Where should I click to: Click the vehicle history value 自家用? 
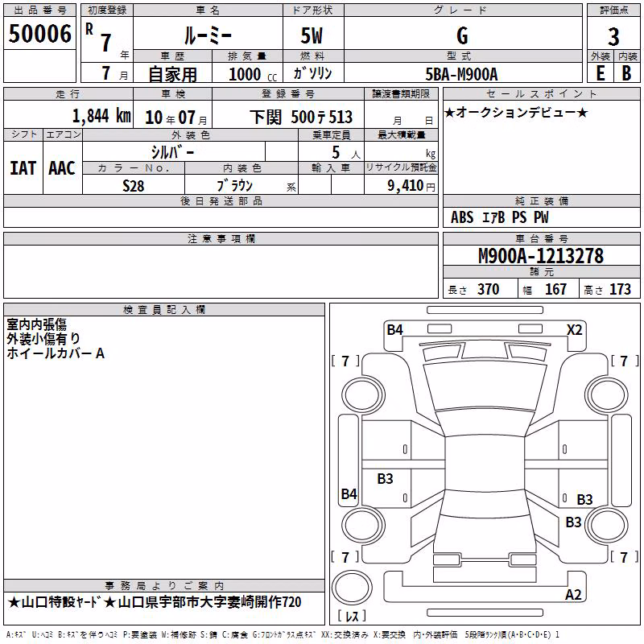pos(172,74)
